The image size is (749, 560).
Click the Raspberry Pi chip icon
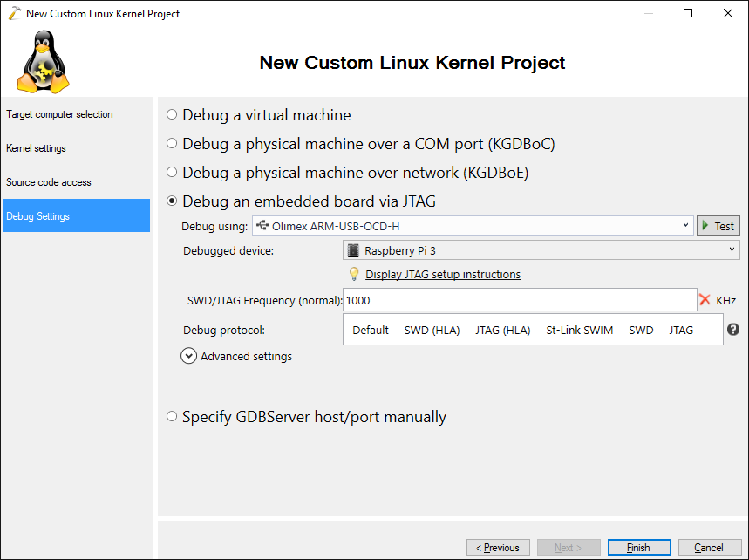coord(353,250)
